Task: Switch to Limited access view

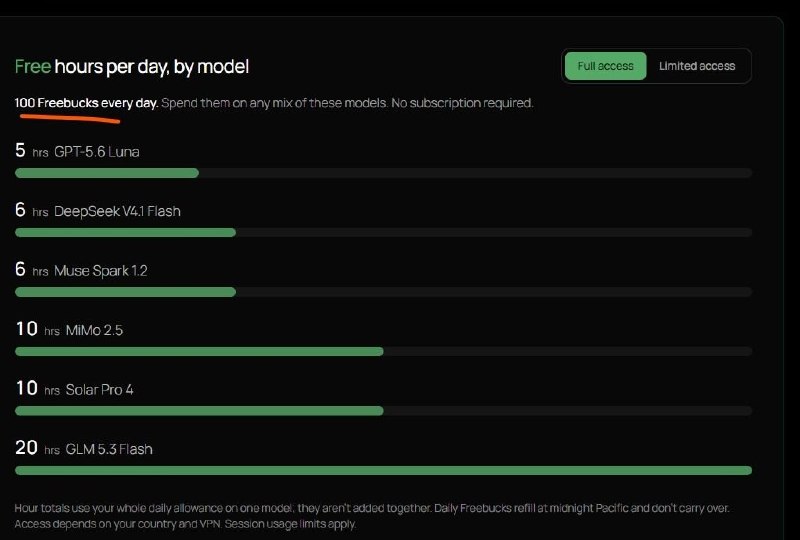Action: point(697,66)
